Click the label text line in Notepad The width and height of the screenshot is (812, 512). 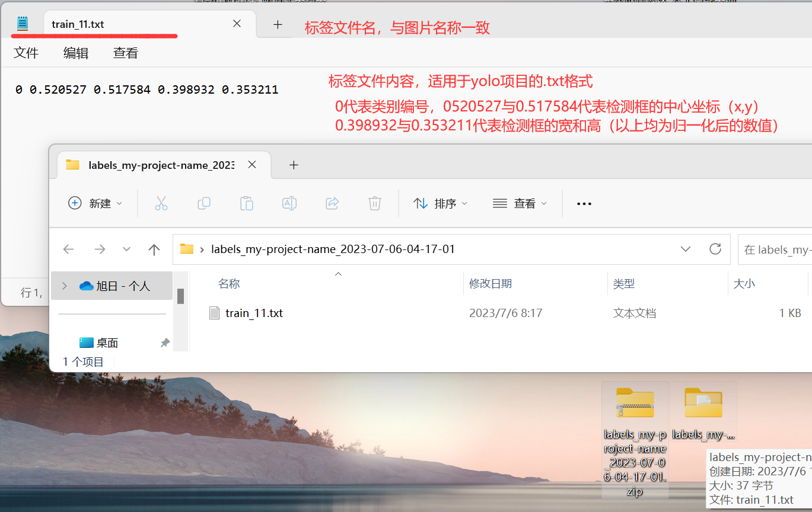pos(147,90)
